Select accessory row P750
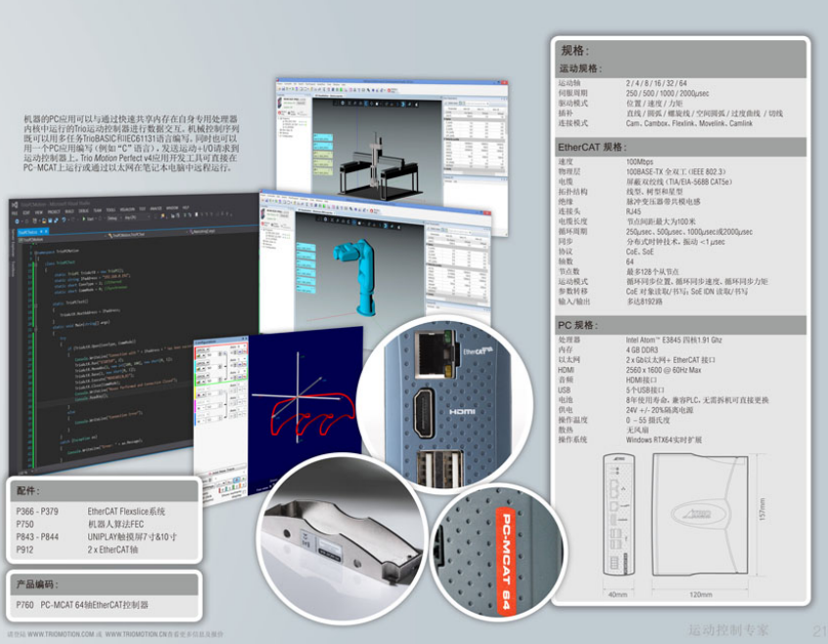Screen dimensions: 828x644 [x=79, y=525]
